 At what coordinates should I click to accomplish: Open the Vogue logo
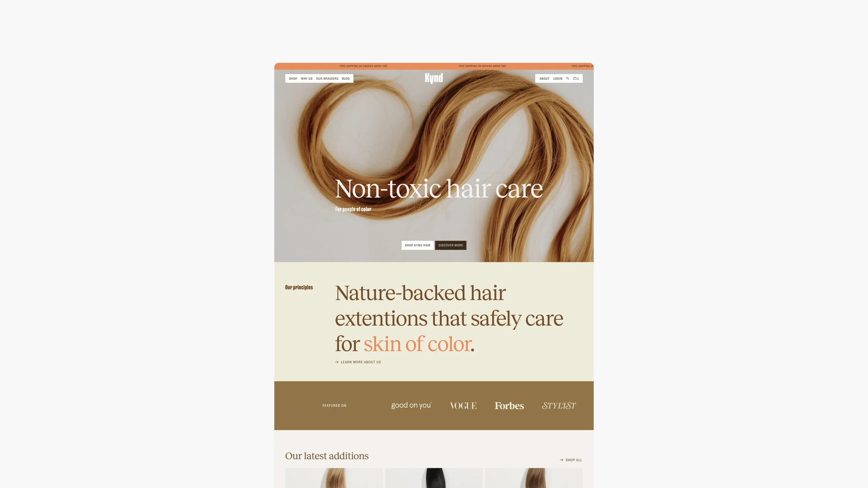point(463,405)
